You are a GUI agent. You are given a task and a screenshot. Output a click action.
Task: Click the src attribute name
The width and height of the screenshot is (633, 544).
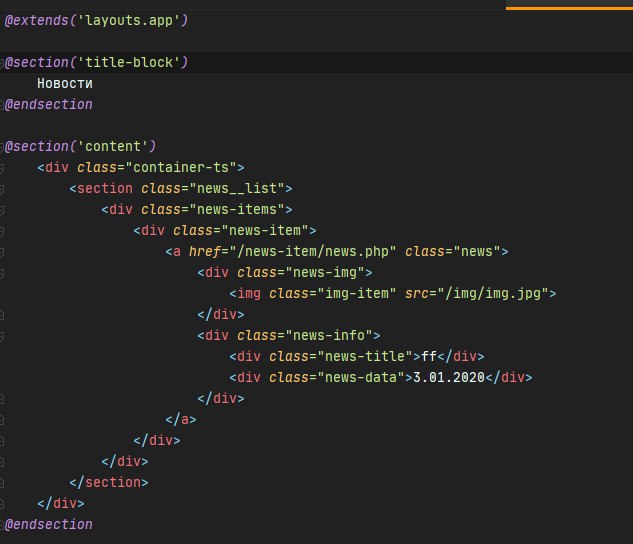click(417, 293)
